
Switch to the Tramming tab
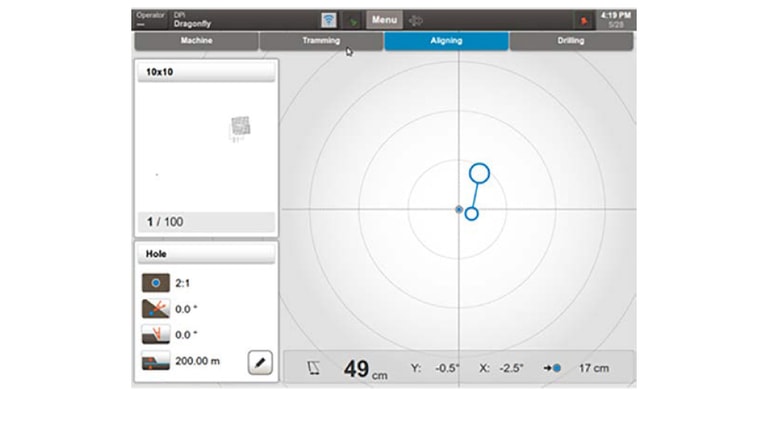(x=321, y=41)
